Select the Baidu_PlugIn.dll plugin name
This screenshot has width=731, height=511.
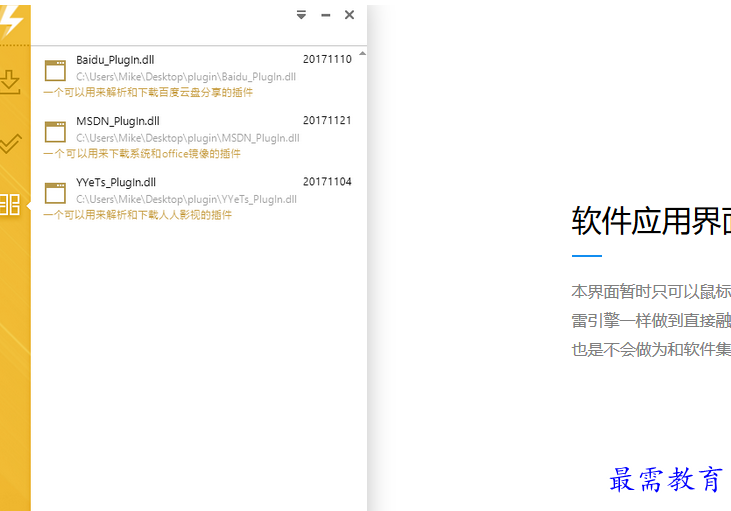pyautogui.click(x=115, y=60)
